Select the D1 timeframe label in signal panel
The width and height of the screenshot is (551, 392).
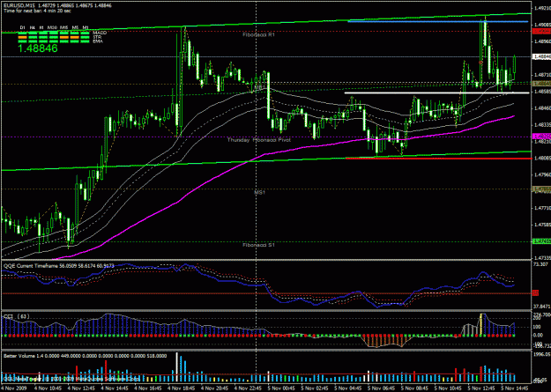point(23,27)
